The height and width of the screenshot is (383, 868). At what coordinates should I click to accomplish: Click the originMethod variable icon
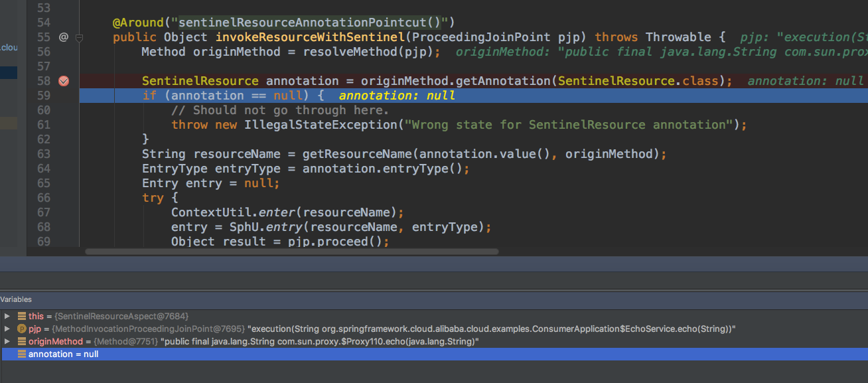pyautogui.click(x=22, y=342)
